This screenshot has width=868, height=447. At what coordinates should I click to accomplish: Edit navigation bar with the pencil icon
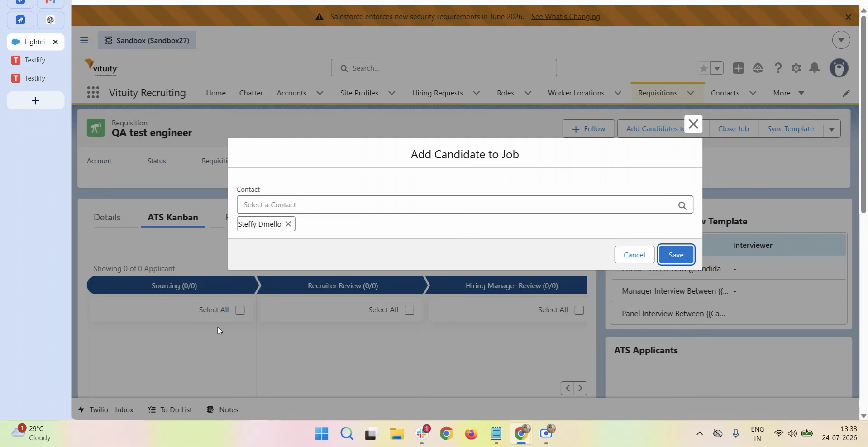coord(846,93)
